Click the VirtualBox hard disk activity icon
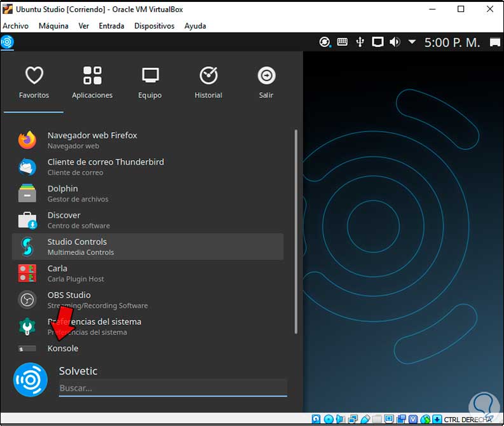This screenshot has height=426, width=504. (316, 419)
